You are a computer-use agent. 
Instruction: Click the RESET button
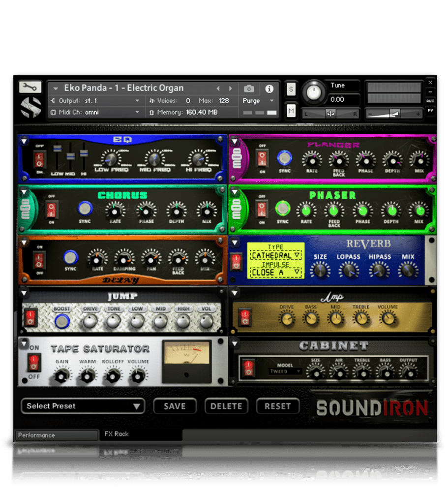pyautogui.click(x=278, y=406)
